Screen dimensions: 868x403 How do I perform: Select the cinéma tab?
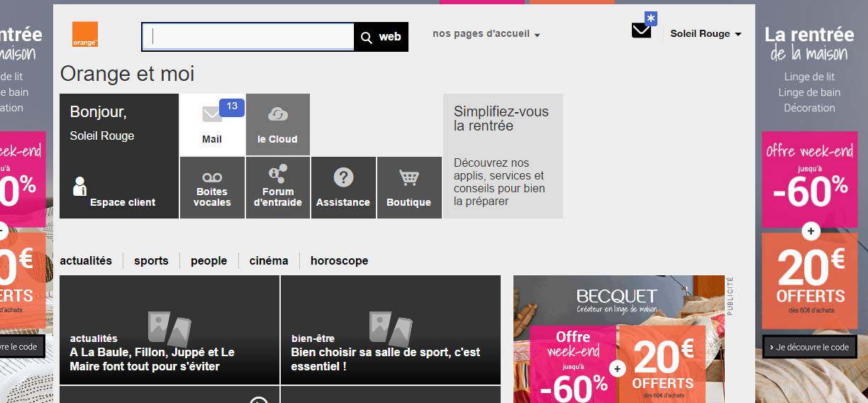[269, 260]
